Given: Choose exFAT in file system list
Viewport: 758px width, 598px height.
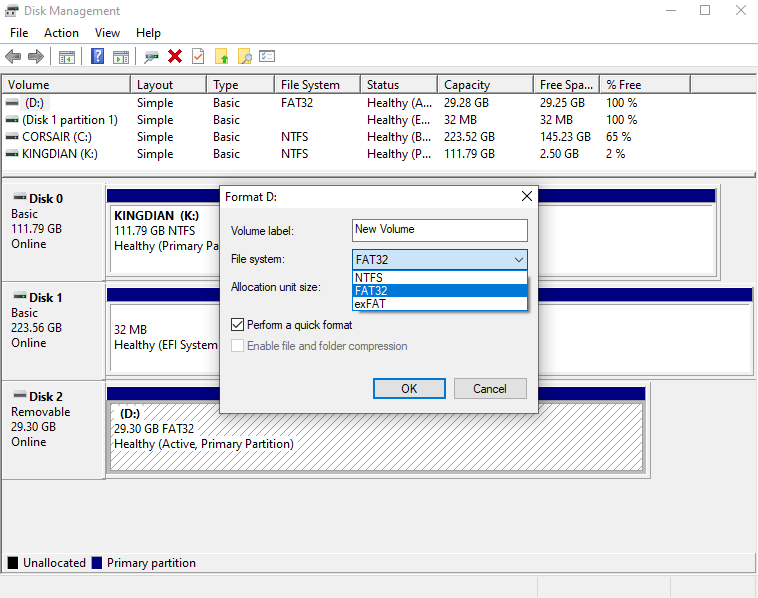Looking at the screenshot, I should (x=440, y=304).
